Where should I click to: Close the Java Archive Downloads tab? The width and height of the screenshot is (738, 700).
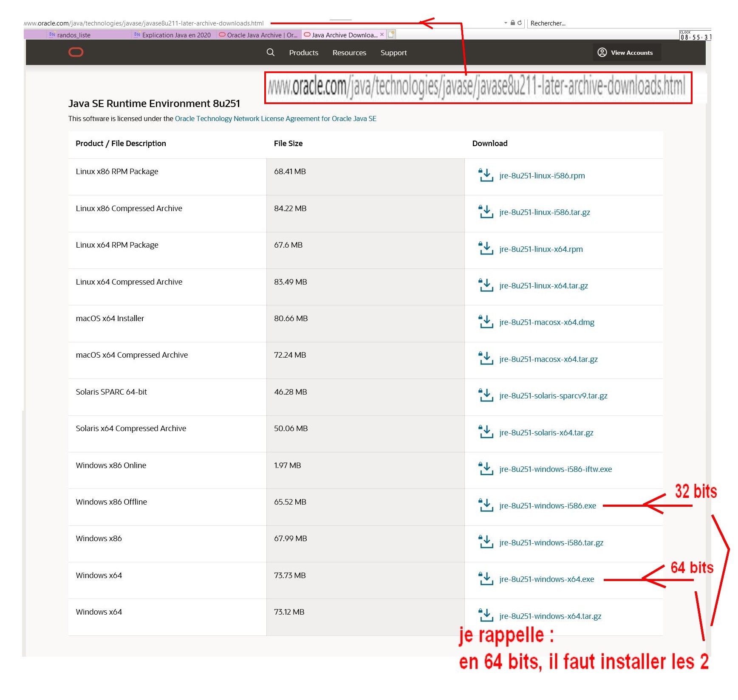point(382,34)
